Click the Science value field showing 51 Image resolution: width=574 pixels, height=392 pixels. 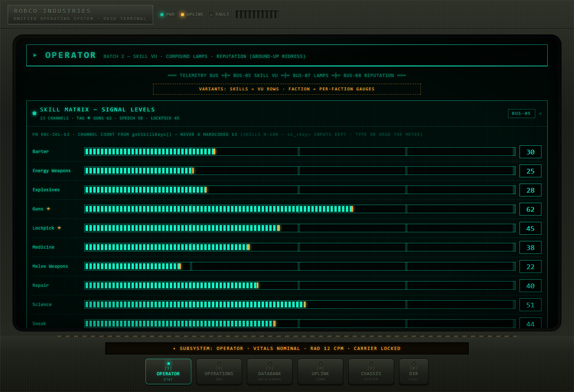(530, 305)
